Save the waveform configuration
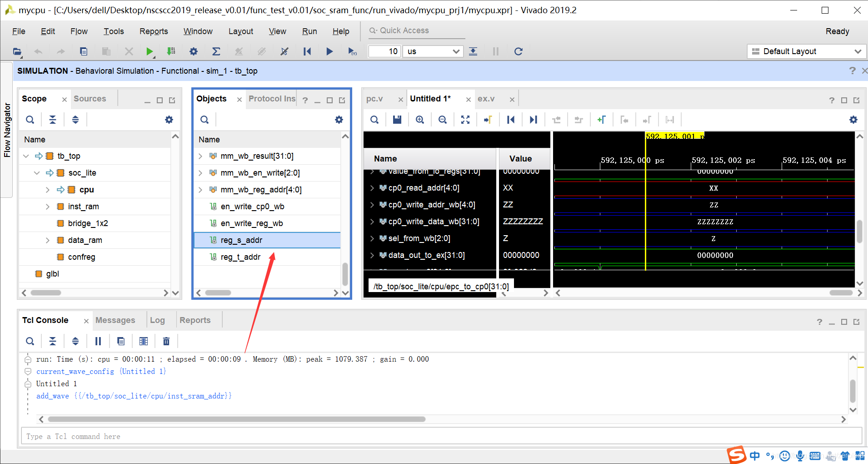Image resolution: width=868 pixels, height=464 pixels. (x=397, y=120)
